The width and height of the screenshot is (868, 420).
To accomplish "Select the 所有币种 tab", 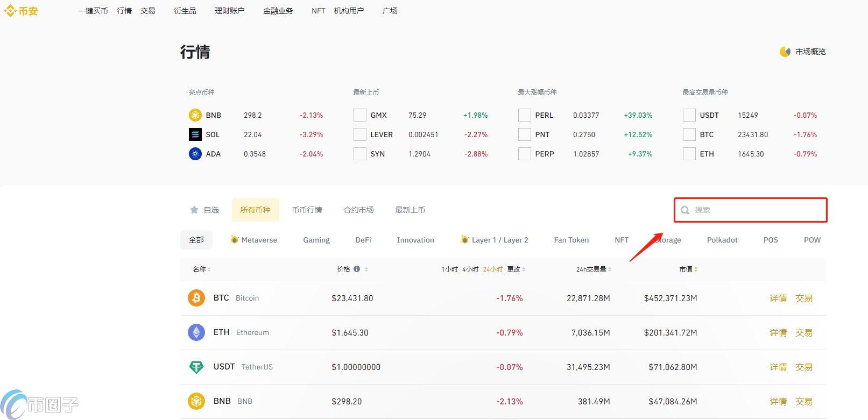I will coord(256,210).
